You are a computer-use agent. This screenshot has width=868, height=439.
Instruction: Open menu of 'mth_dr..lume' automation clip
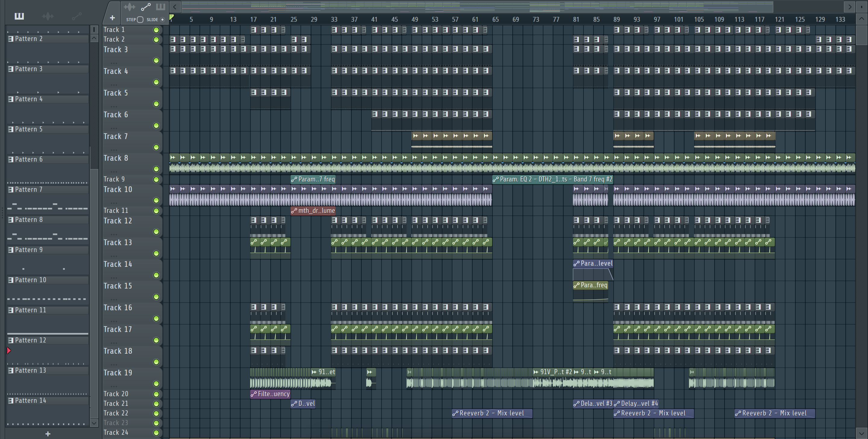pos(294,211)
